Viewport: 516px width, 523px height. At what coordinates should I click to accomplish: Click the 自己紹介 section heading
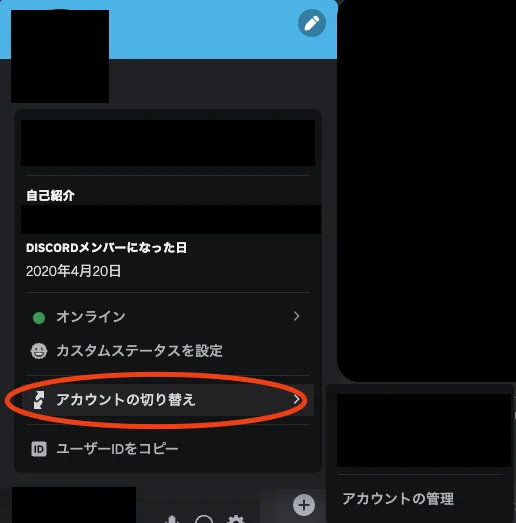(50, 195)
